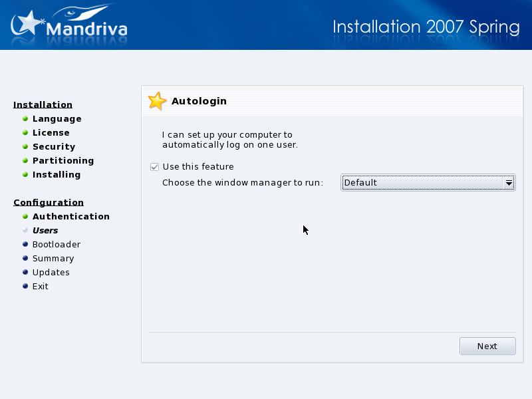The height and width of the screenshot is (399, 532).
Task: Go to the Authentication step
Action: [x=70, y=216]
